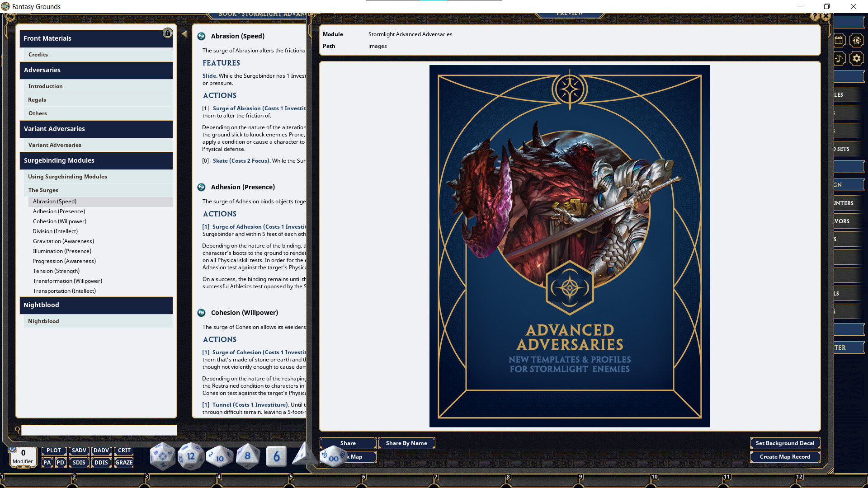Click the Share By Name button

tap(406, 443)
